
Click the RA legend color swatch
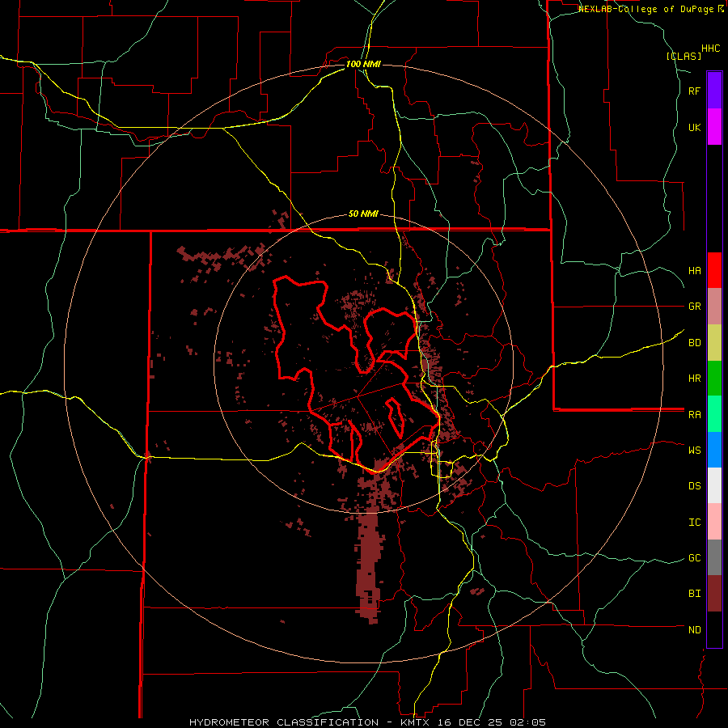coord(714,414)
